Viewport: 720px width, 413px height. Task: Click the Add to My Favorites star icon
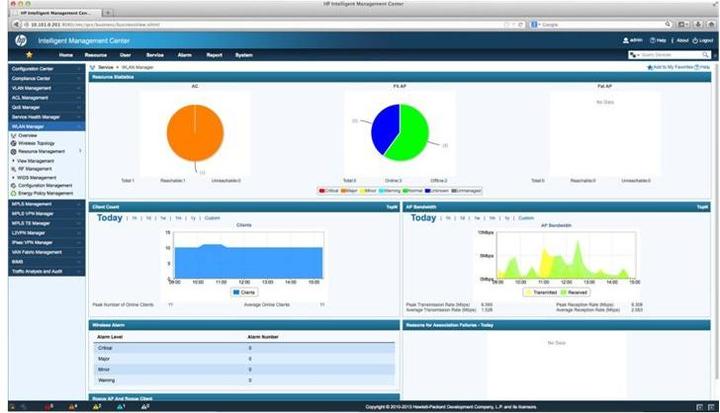(650, 68)
